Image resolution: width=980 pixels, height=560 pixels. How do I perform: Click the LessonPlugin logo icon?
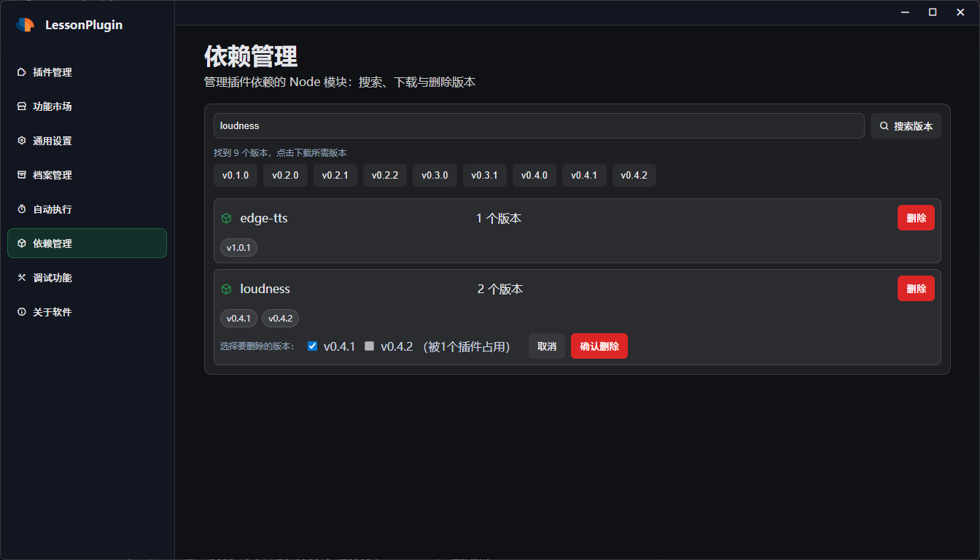pyautogui.click(x=25, y=25)
